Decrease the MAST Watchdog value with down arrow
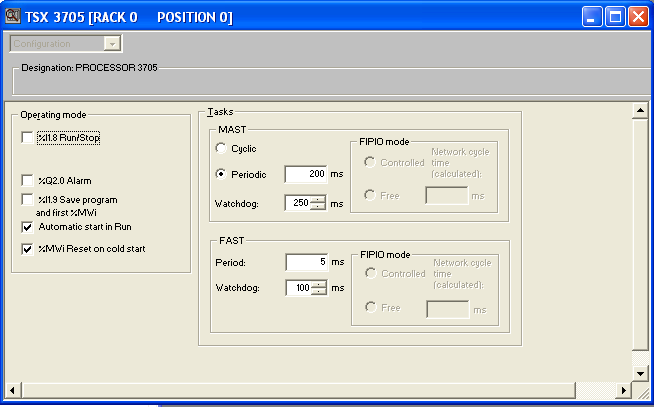Screen dimensions: 654x407 [318, 207]
